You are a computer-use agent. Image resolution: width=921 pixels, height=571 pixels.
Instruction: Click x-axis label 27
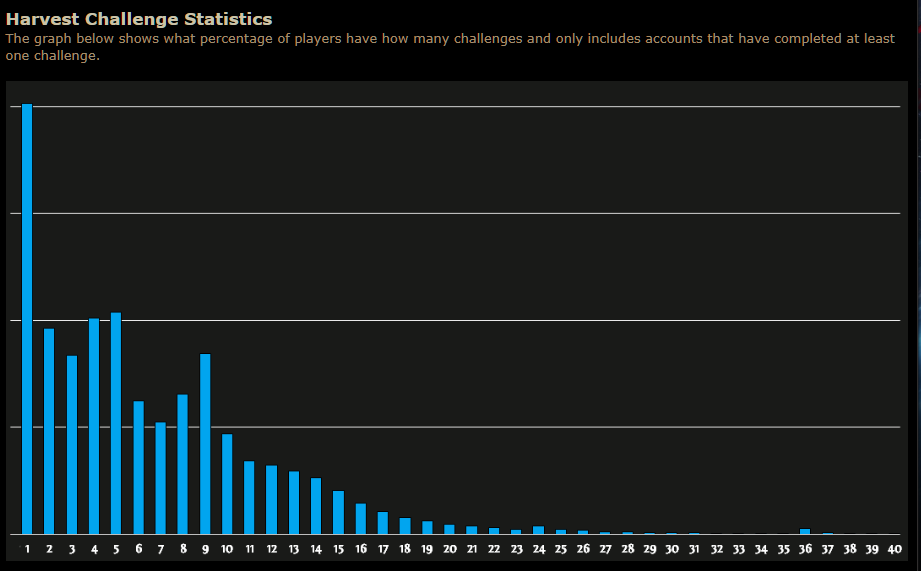pos(605,549)
